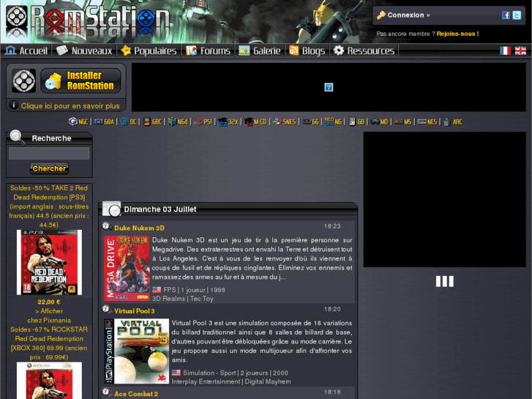Open the Ace Combat 2 title link
The height and width of the screenshot is (399, 532).
click(x=135, y=394)
